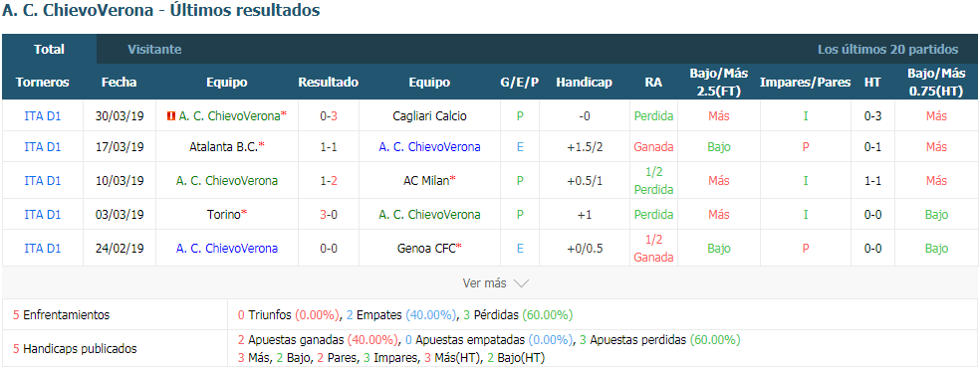Click AC Milan team name
This screenshot has height=369, width=980.
pyautogui.click(x=426, y=180)
